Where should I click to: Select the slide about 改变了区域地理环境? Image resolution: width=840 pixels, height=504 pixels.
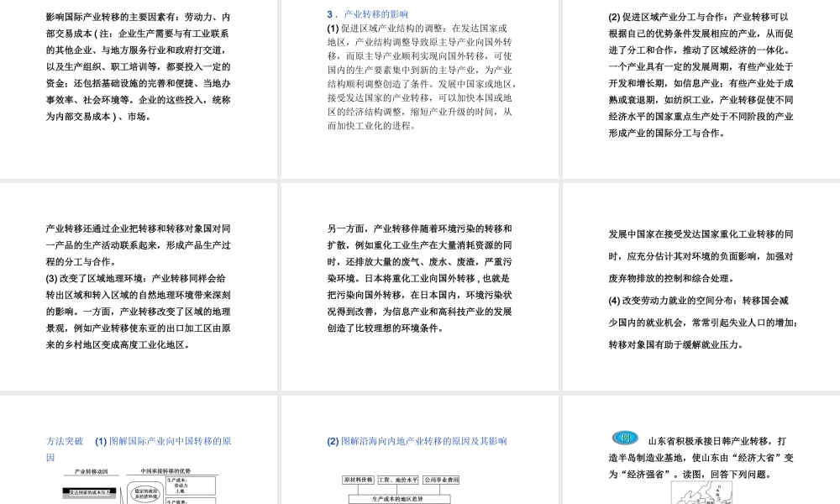pos(139,286)
